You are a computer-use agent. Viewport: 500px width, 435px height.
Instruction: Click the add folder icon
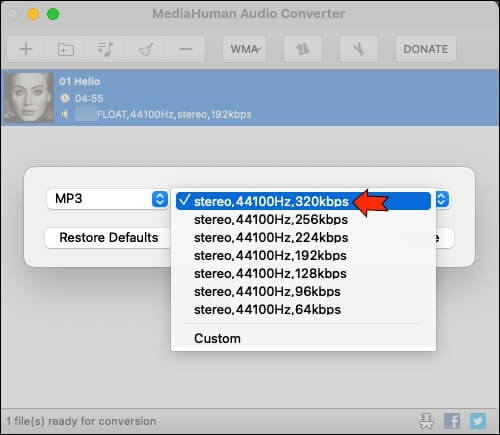(x=66, y=49)
